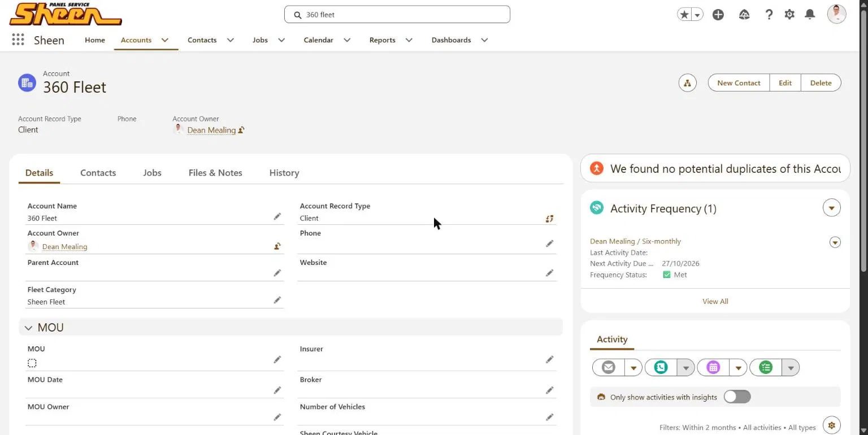Image resolution: width=868 pixels, height=435 pixels.
Task: Click the New Task icon button
Action: [x=766, y=368]
